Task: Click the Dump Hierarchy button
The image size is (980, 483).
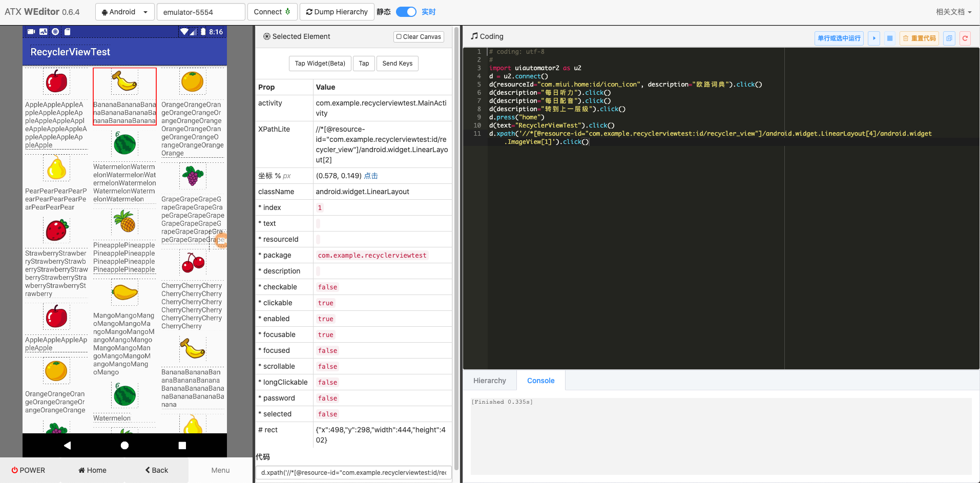Action: pyautogui.click(x=337, y=12)
